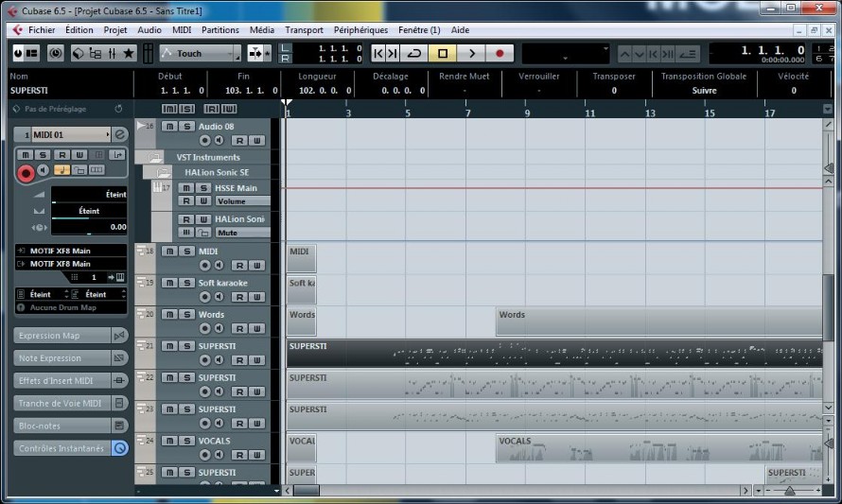The width and height of the screenshot is (842, 504).
Task: Click the transport Record button
Action: (x=500, y=53)
